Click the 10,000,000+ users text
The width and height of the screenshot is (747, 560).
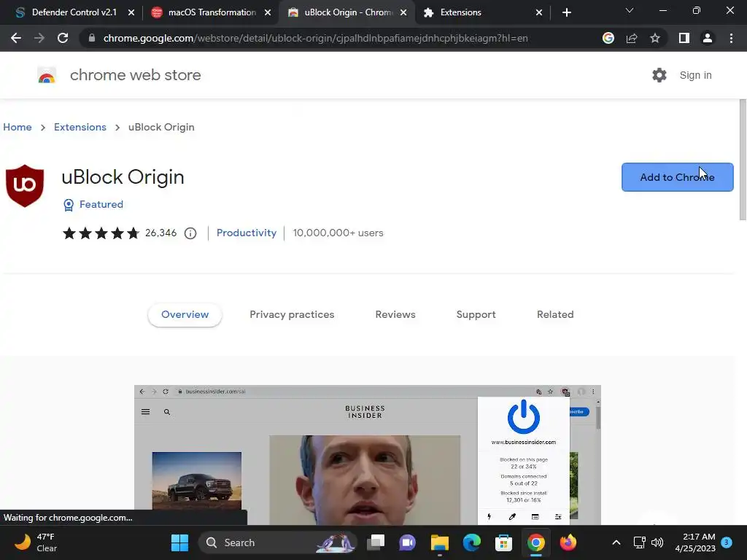pos(338,233)
